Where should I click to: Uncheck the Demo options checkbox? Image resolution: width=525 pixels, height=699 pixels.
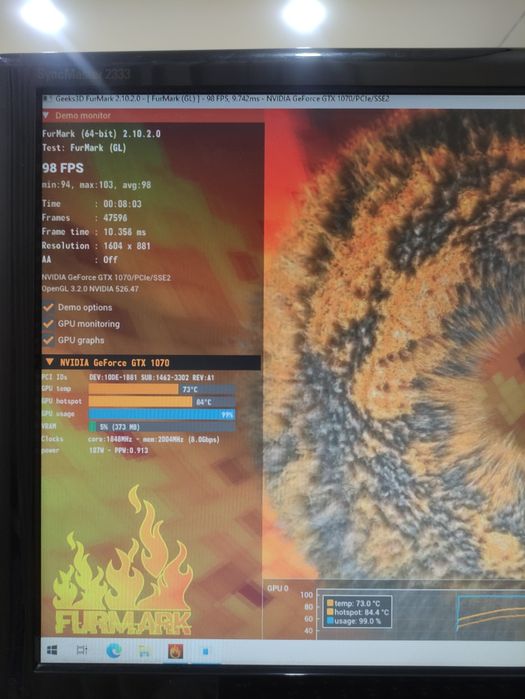48,307
